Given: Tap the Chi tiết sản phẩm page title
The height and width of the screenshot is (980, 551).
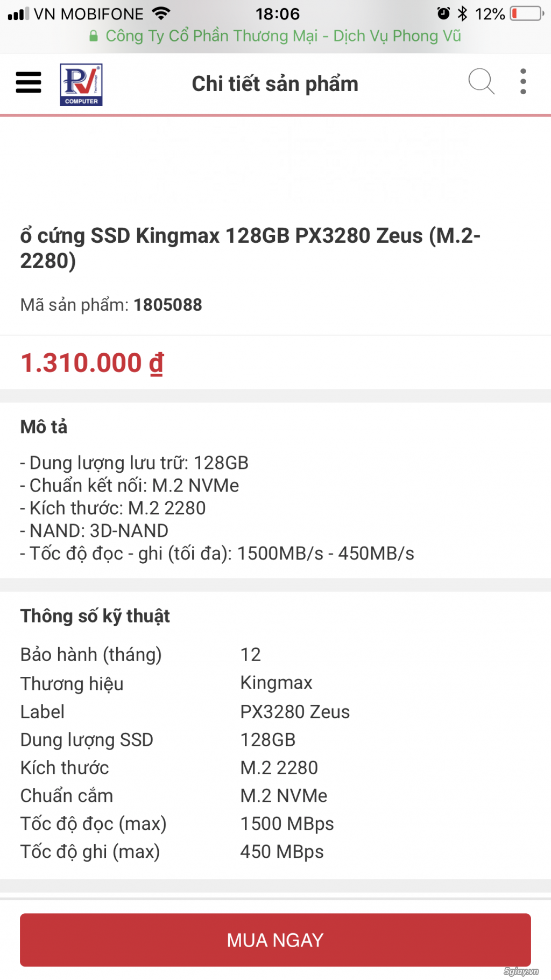Looking at the screenshot, I should click(275, 84).
